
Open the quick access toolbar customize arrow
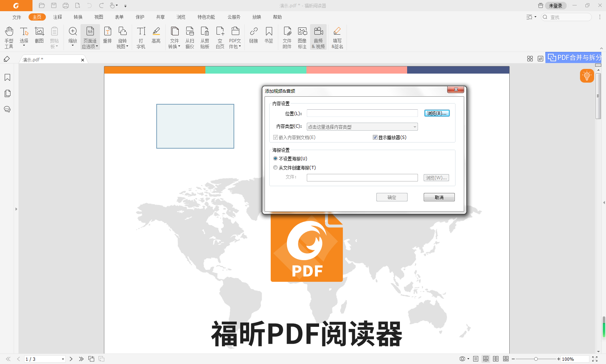tap(125, 6)
